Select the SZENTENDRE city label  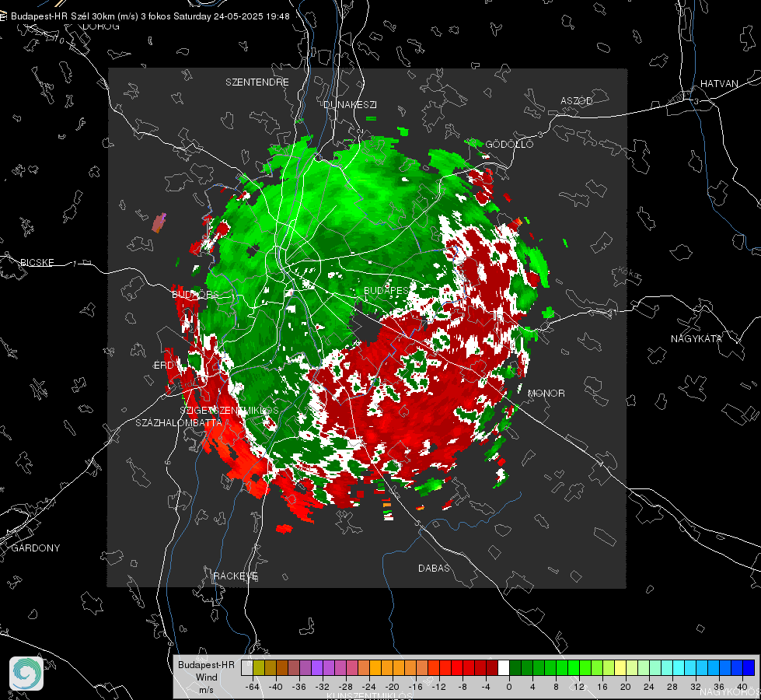pos(257,82)
